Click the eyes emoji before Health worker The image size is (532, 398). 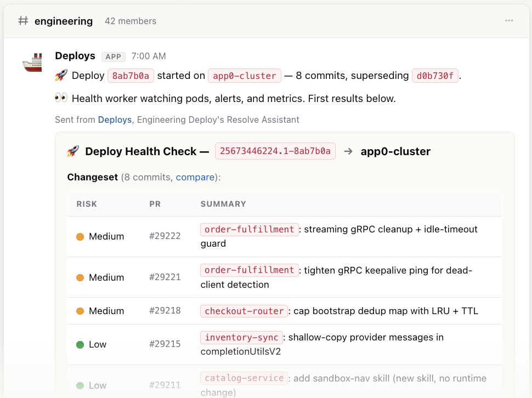coord(61,98)
